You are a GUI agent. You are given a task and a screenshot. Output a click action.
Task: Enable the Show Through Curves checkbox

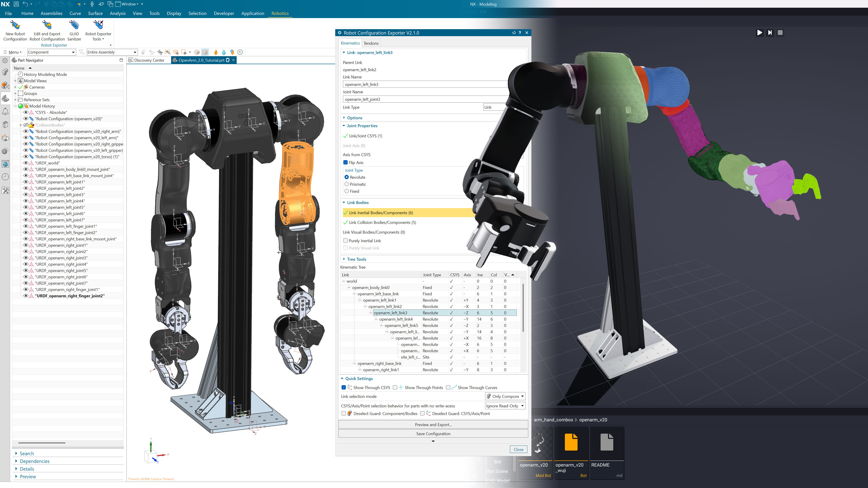448,388
